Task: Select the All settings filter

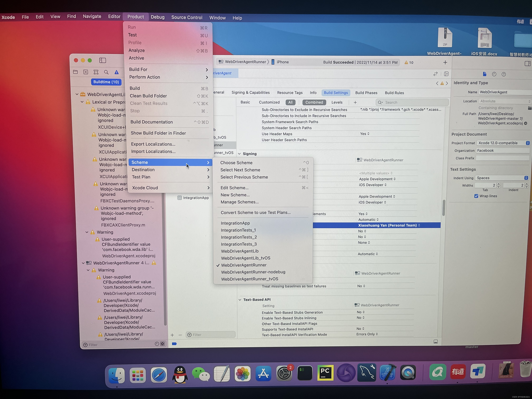Action: point(290,102)
